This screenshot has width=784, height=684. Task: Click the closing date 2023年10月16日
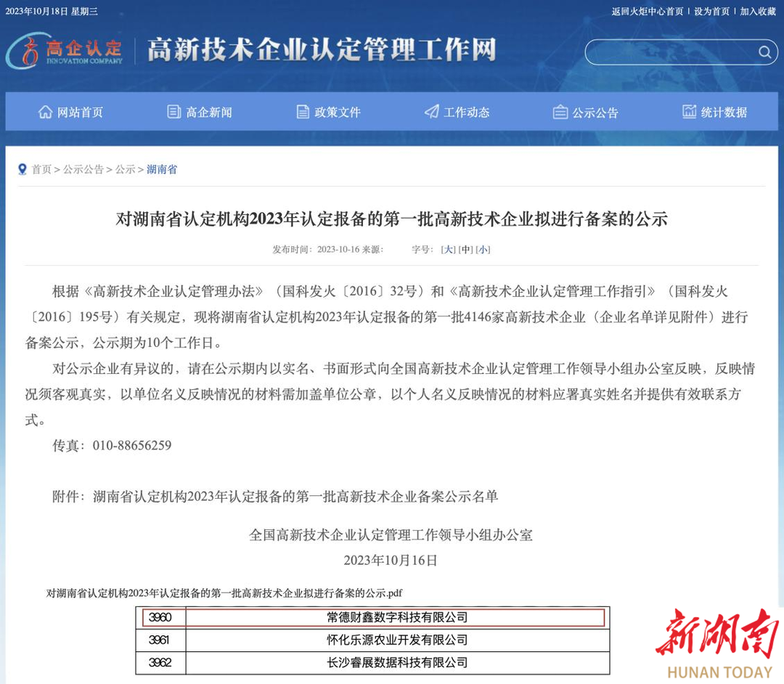pyautogui.click(x=391, y=561)
